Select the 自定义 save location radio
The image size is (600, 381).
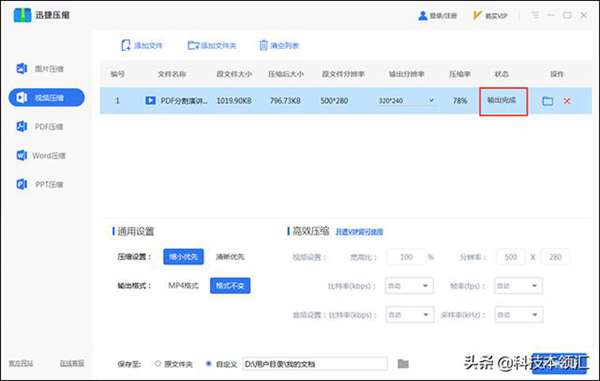pyautogui.click(x=209, y=364)
